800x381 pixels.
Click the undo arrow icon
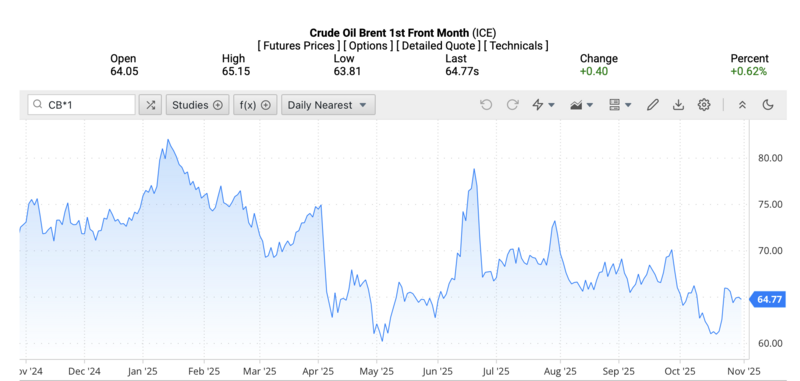click(x=486, y=105)
